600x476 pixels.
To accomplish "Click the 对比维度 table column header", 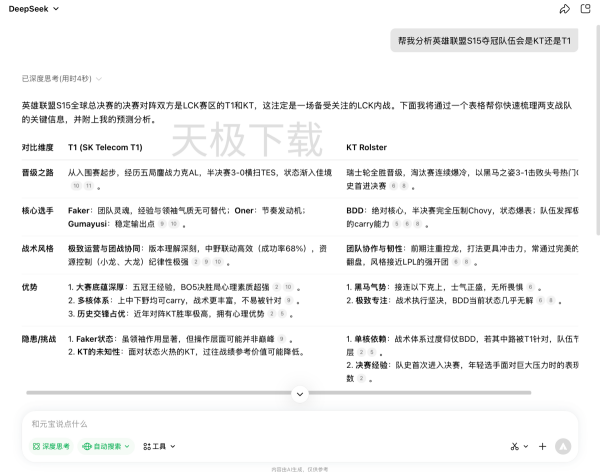I will [38, 147].
